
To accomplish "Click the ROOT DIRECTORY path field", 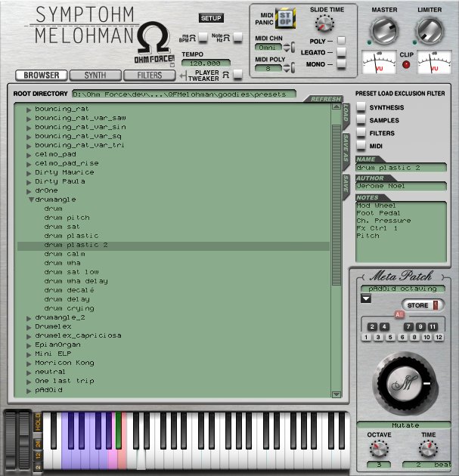I will [184, 94].
